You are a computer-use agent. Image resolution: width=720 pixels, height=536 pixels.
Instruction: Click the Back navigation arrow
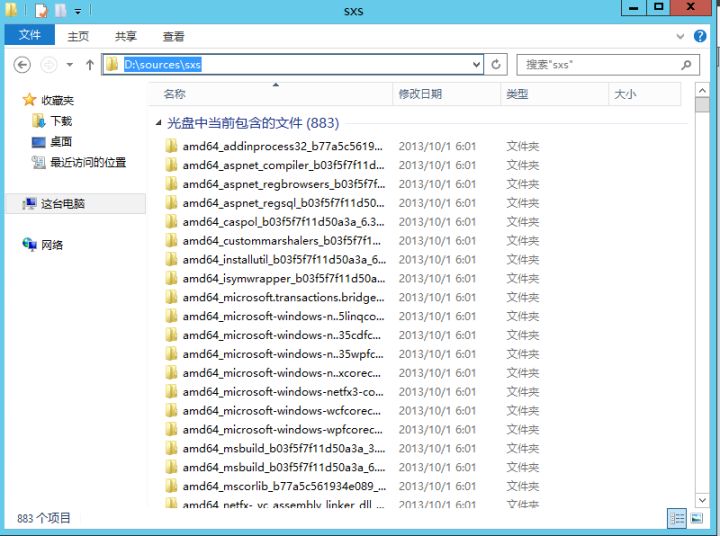(x=22, y=65)
